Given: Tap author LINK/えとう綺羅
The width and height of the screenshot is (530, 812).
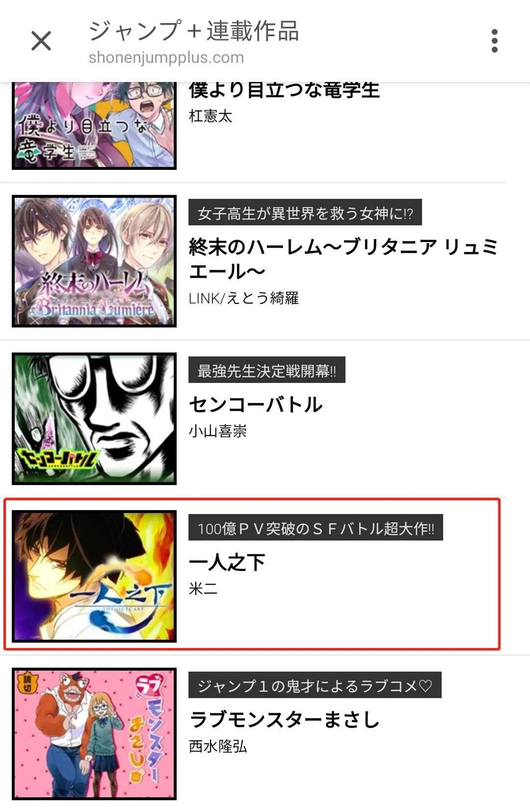Looking at the screenshot, I should tap(244, 298).
